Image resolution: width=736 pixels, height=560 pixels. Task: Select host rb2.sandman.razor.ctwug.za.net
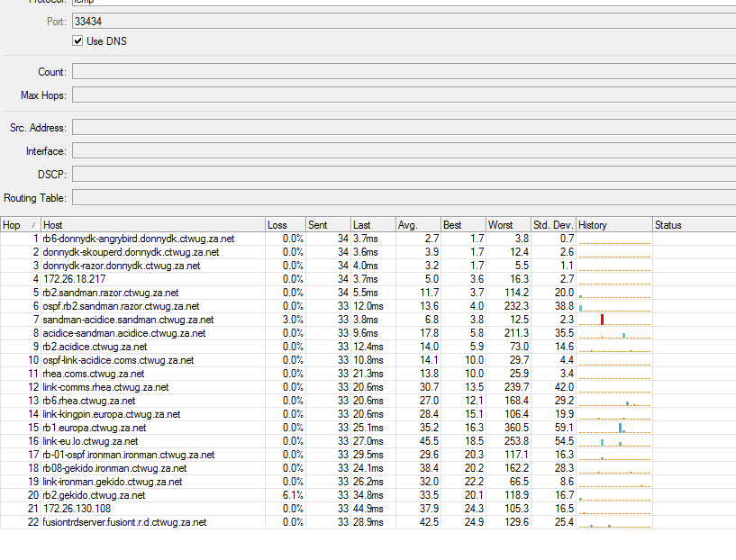111,293
